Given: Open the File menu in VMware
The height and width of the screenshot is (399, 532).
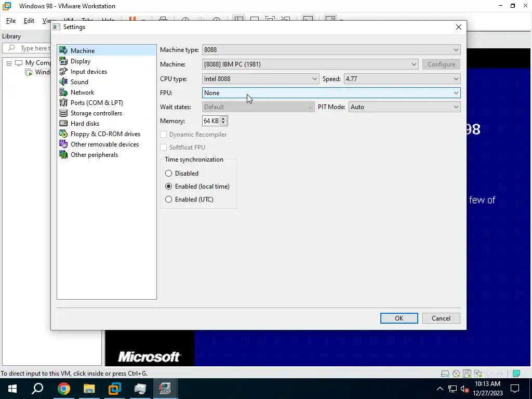Looking at the screenshot, I should (11, 21).
